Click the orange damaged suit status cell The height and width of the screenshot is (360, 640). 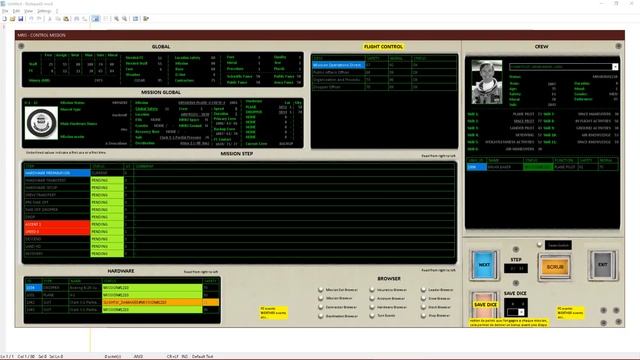point(152,302)
